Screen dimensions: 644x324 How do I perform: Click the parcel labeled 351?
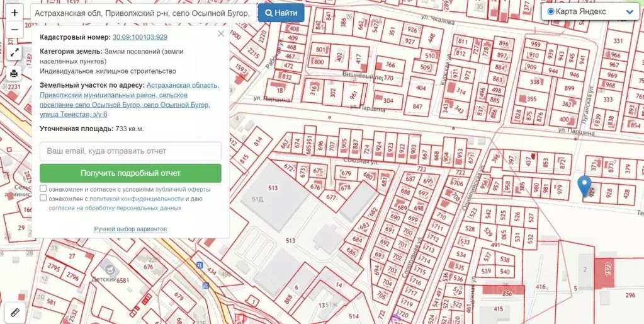point(392,32)
